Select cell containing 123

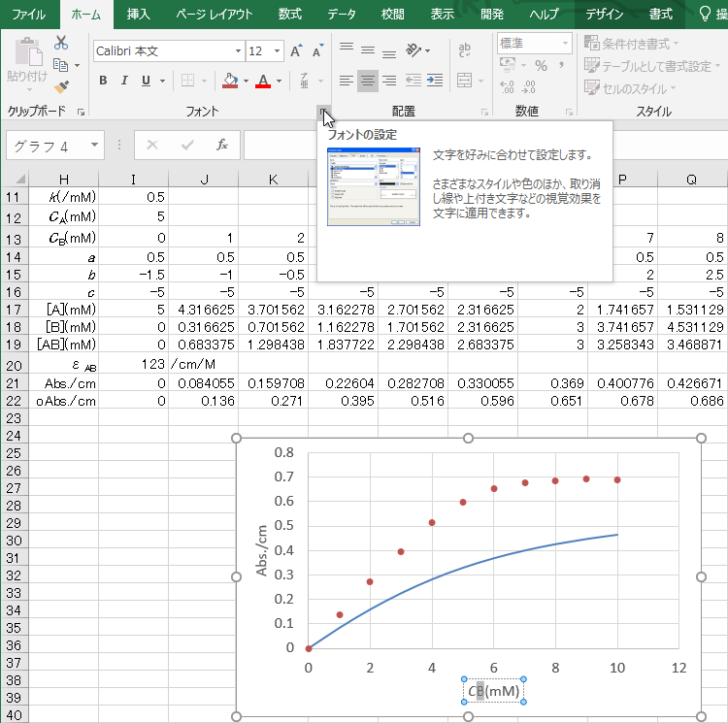(x=133, y=364)
